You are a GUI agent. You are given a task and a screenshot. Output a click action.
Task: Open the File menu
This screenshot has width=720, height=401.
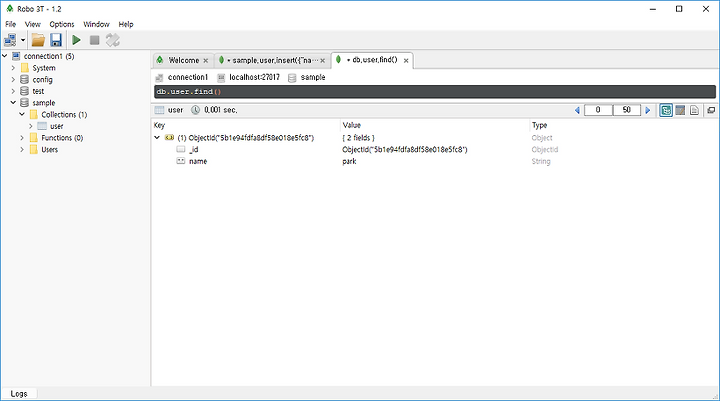click(11, 24)
